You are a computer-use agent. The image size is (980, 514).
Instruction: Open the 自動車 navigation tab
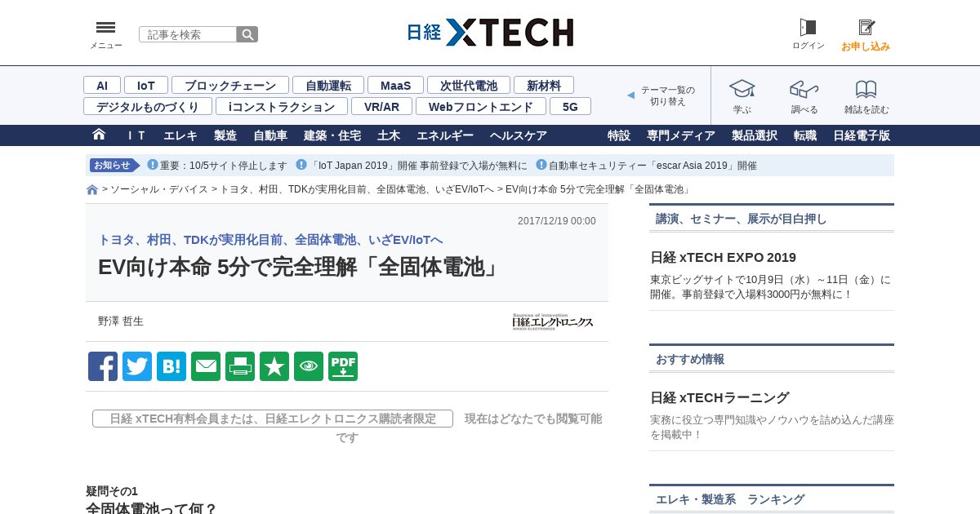click(x=270, y=135)
